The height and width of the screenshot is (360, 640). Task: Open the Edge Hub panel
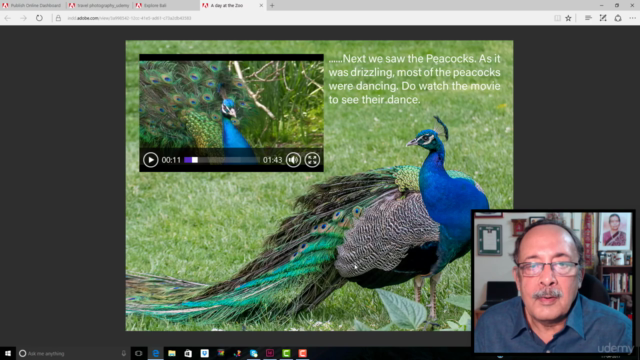[588, 18]
